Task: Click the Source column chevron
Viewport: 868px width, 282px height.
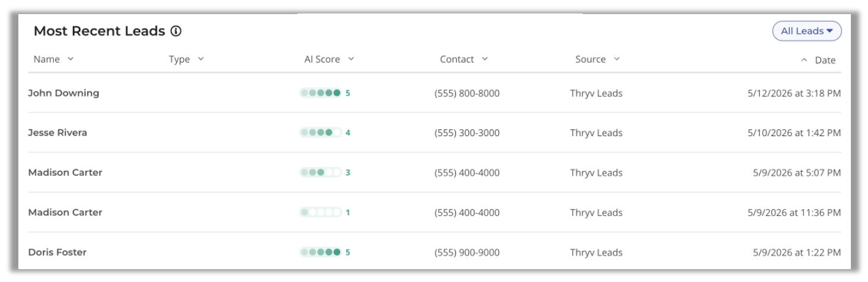Action: point(616,59)
